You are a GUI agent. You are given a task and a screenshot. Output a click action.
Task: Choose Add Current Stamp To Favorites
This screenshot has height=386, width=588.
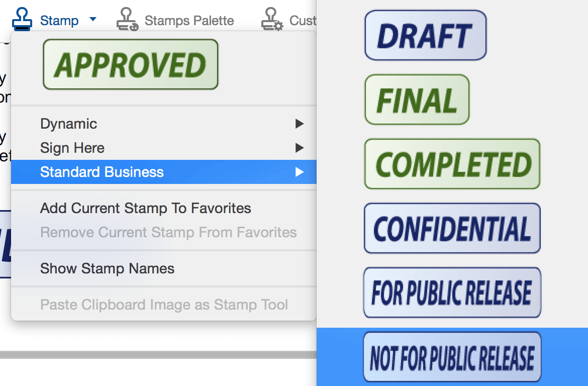[146, 208]
